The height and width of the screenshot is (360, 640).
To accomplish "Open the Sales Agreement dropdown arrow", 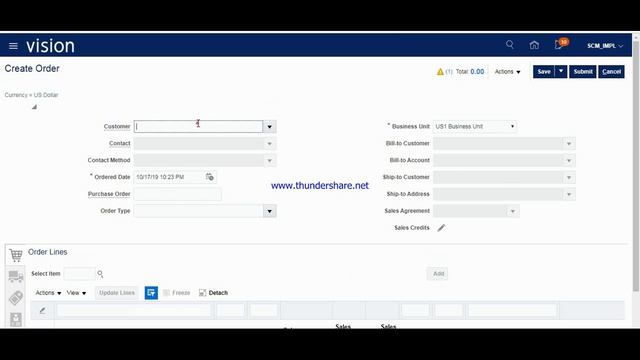I will pyautogui.click(x=513, y=211).
